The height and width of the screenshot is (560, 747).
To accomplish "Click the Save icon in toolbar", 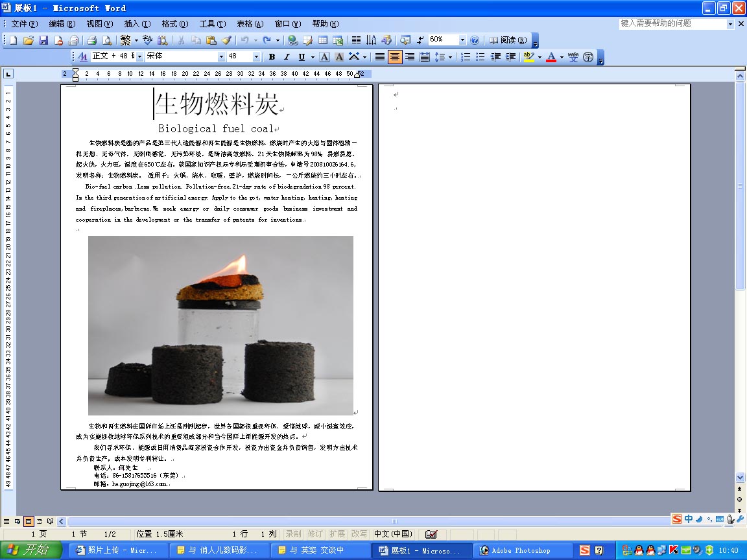I will [43, 40].
